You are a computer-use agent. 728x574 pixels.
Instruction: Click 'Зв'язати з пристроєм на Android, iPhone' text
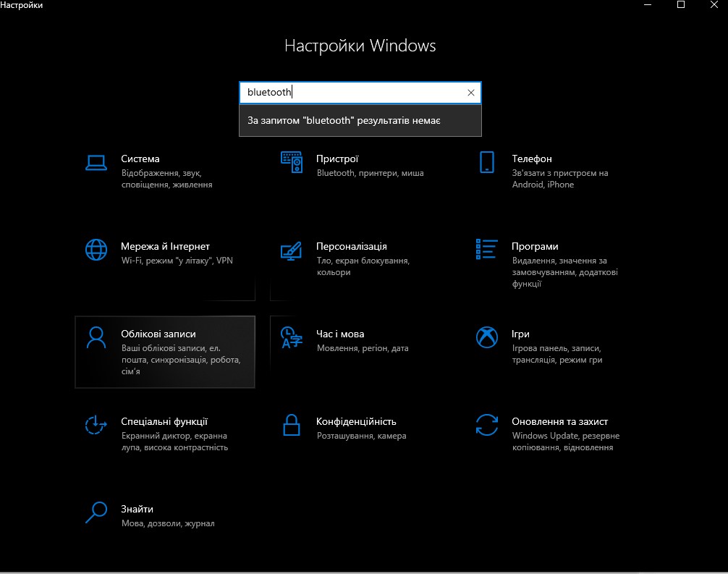(560, 179)
